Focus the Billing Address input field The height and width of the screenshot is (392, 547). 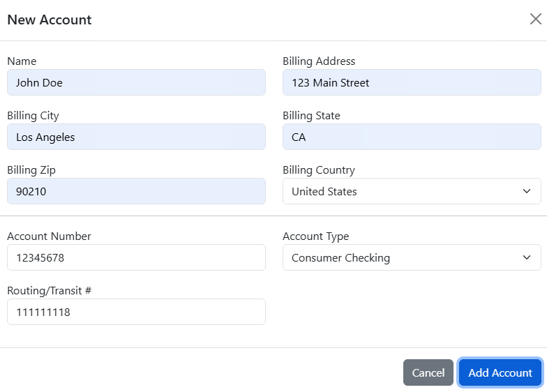(x=412, y=82)
